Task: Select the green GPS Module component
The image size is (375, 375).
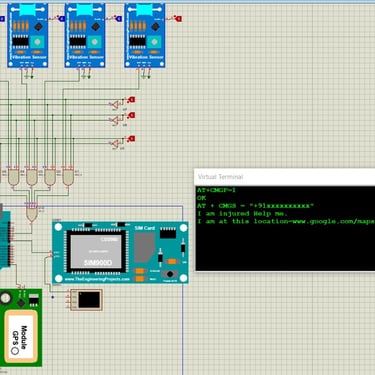Action: [21, 328]
